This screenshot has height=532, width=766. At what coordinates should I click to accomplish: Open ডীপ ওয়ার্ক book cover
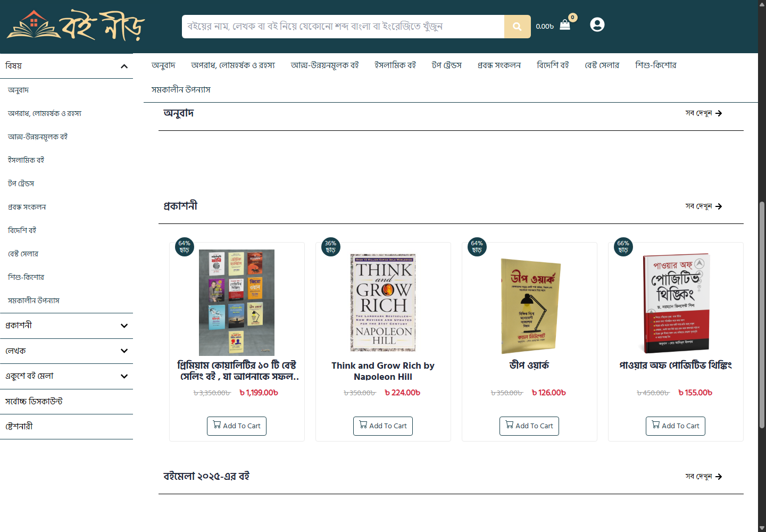pos(530,305)
